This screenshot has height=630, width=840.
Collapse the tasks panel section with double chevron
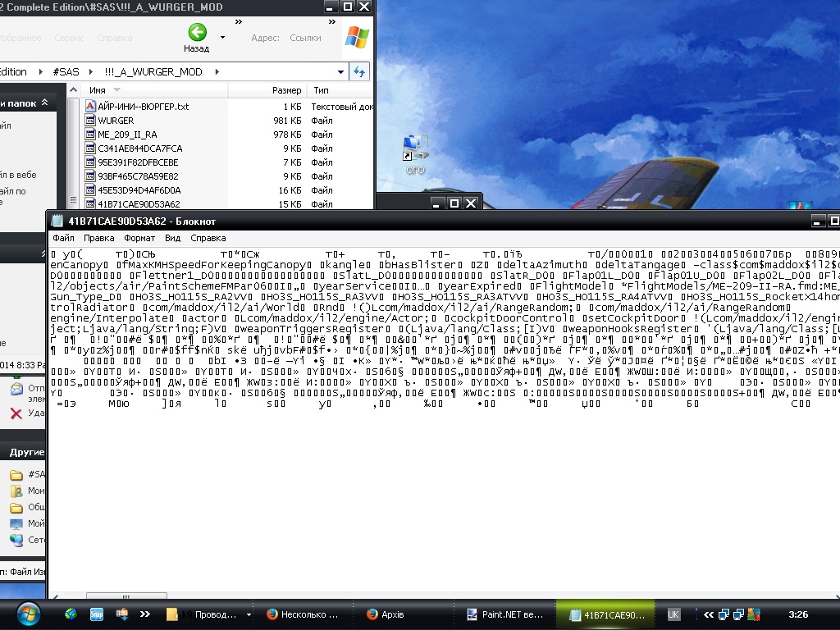coord(45,103)
